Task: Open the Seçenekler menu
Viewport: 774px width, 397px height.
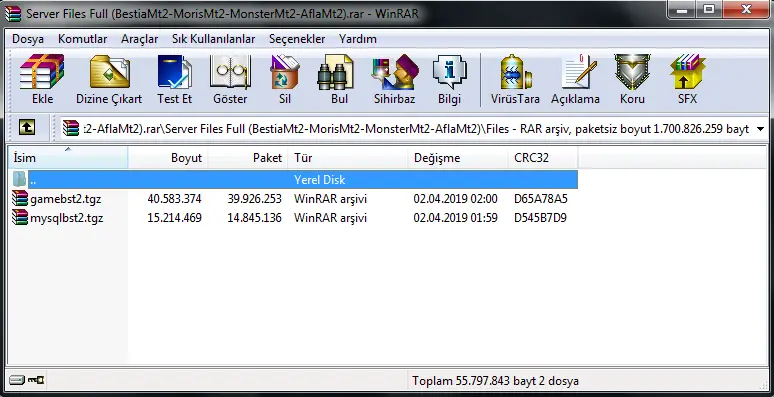Action: pyautogui.click(x=297, y=39)
